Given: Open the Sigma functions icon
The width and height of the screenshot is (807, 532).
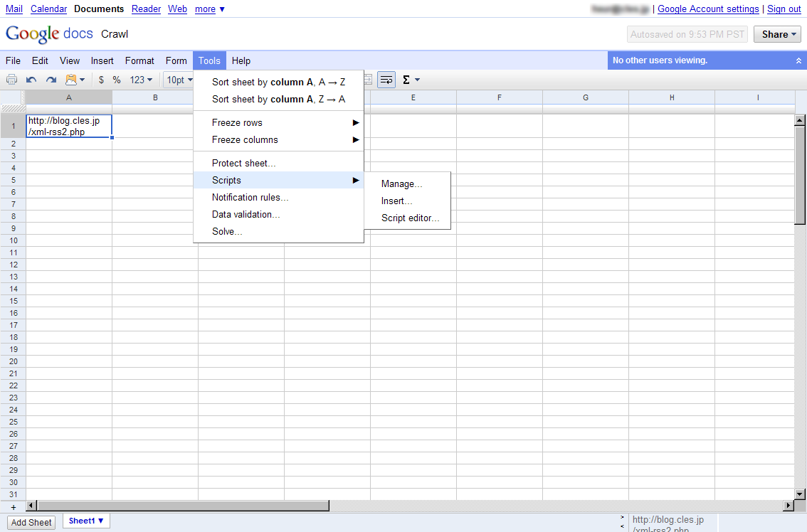Looking at the screenshot, I should (x=411, y=80).
